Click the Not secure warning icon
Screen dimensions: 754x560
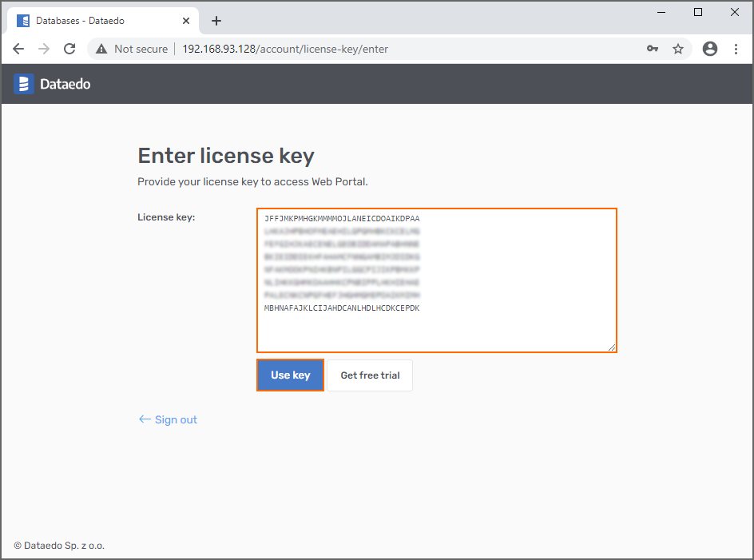101,49
